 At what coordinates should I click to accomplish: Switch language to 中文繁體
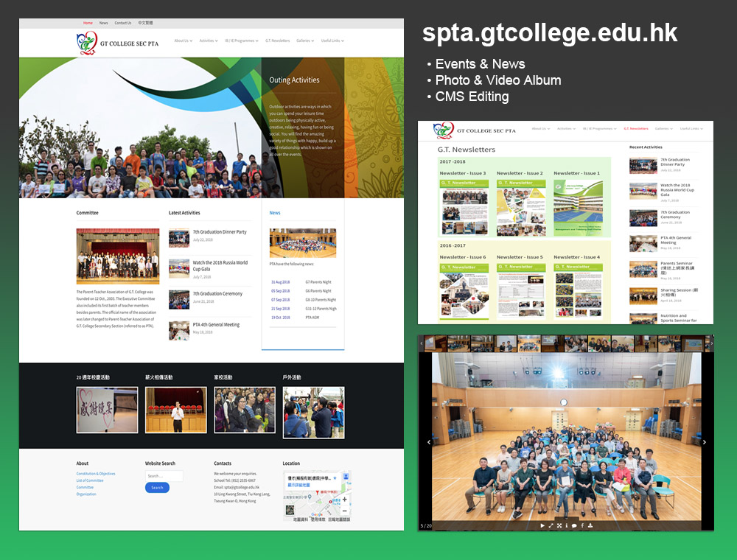[x=145, y=23]
